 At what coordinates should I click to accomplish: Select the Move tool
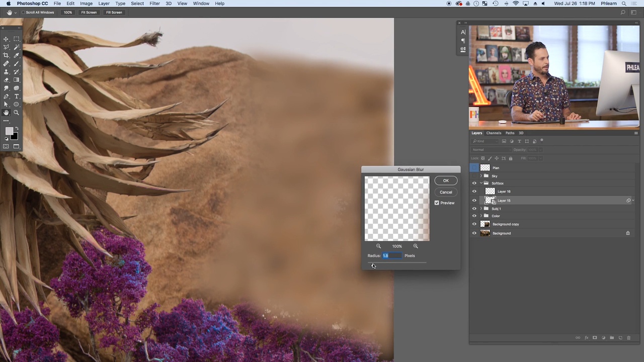pyautogui.click(x=6, y=39)
